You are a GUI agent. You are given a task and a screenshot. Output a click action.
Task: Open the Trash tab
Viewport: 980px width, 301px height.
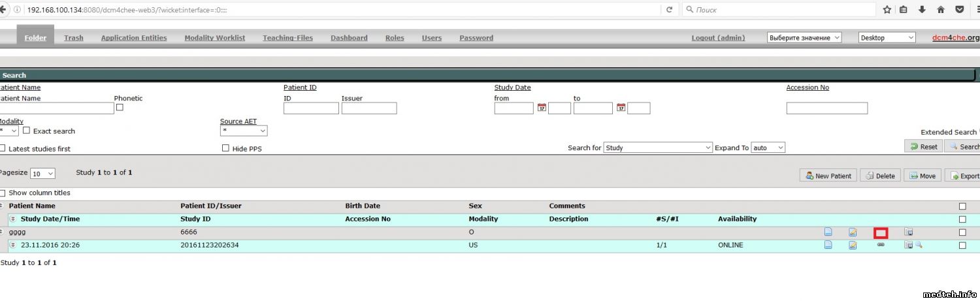pyautogui.click(x=74, y=38)
